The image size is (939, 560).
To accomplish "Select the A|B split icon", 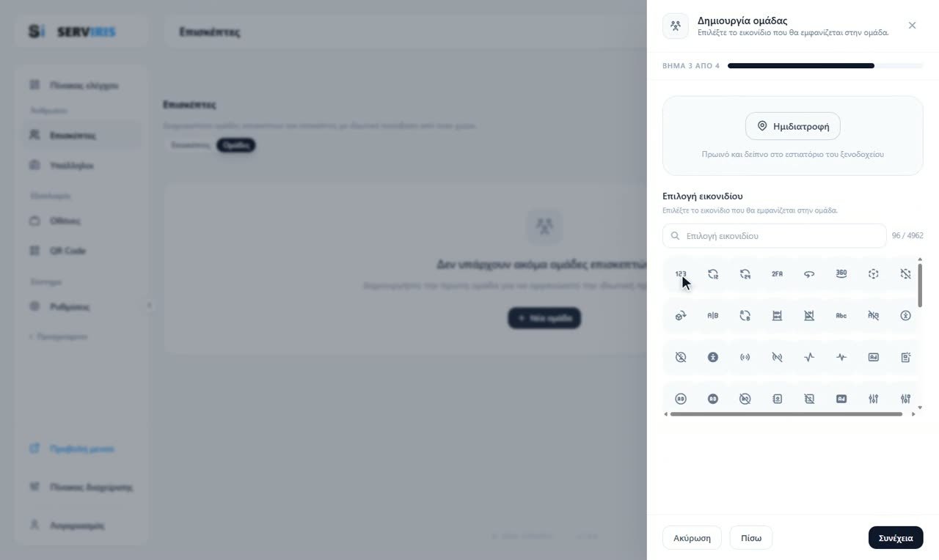I will click(x=712, y=316).
